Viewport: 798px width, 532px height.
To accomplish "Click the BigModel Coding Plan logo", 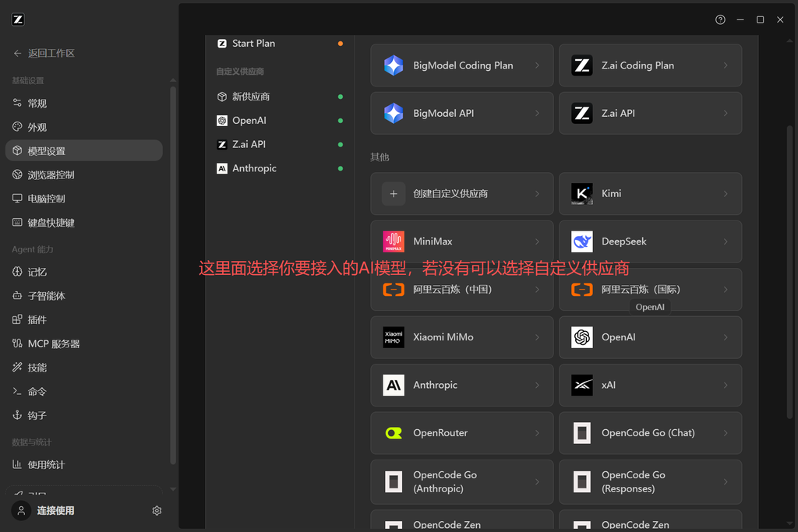I will click(394, 65).
